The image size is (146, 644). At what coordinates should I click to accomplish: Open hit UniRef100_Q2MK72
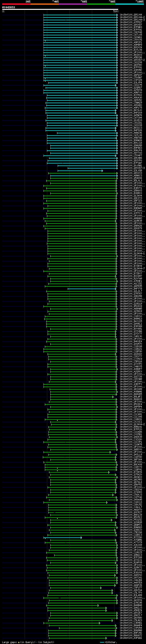click(x=131, y=567)
